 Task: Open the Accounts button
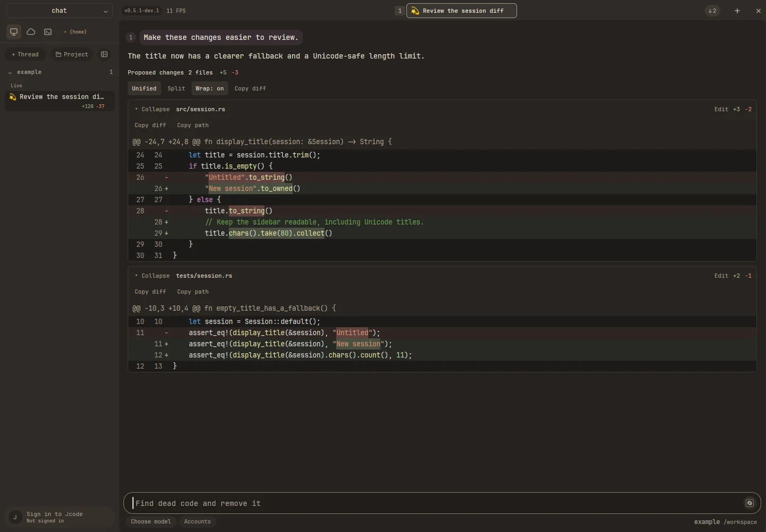point(197,522)
